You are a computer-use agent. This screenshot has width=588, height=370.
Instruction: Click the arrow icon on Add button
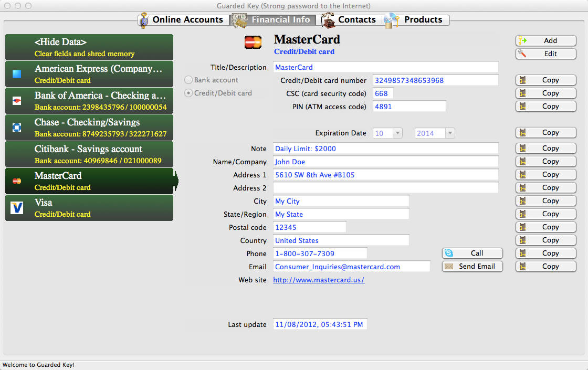pos(522,40)
